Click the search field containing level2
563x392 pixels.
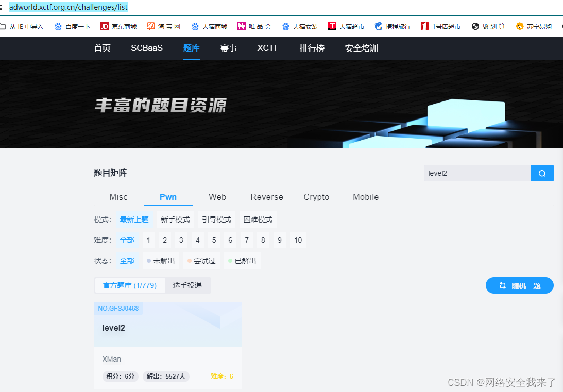click(477, 173)
